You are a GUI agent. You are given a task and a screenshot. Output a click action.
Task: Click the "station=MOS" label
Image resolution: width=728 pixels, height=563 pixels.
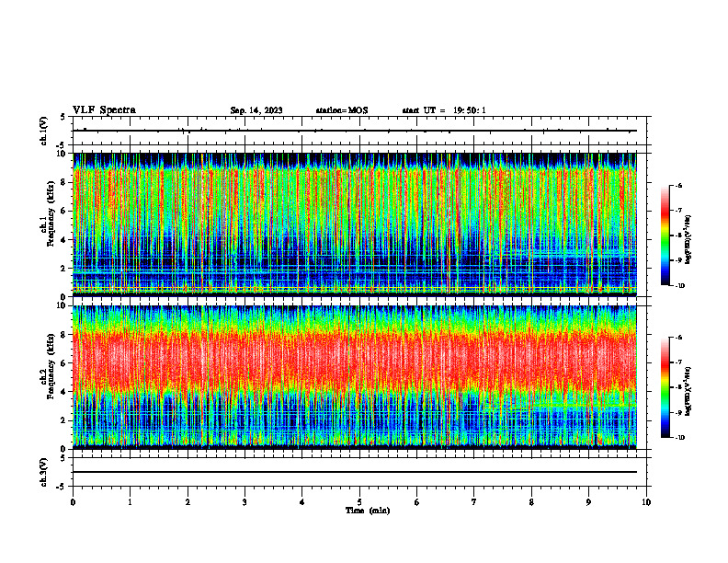point(342,110)
